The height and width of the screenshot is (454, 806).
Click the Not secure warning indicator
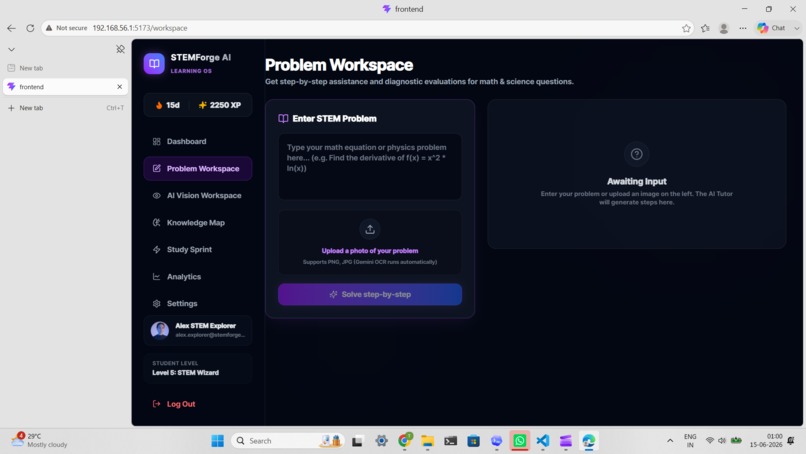click(66, 28)
